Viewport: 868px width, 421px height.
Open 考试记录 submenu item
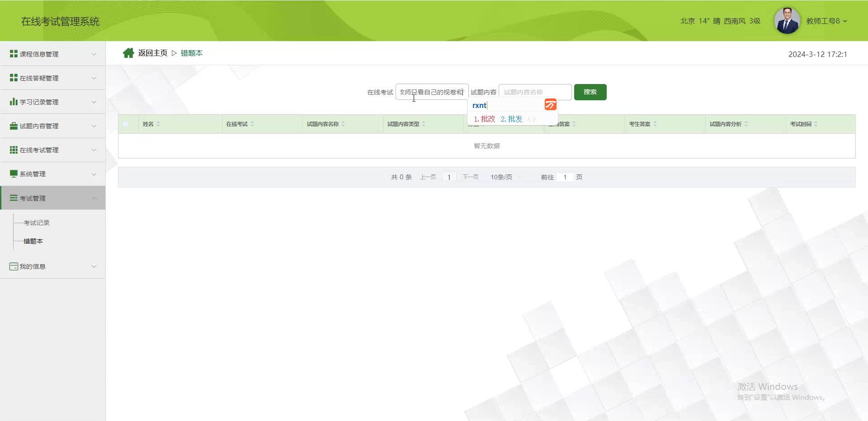click(37, 223)
